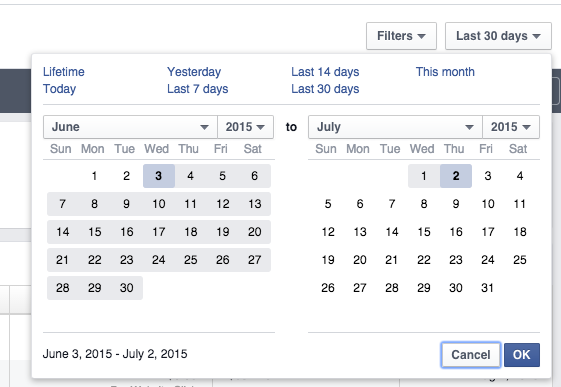This screenshot has width=561, height=387.
Task: Open the start year 2015 dropdown
Action: 245,127
